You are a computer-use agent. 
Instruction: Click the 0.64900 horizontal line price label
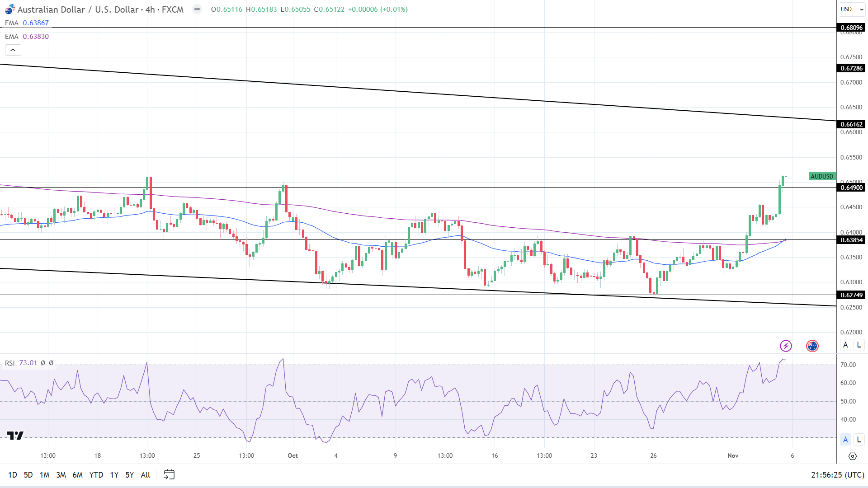pos(851,188)
